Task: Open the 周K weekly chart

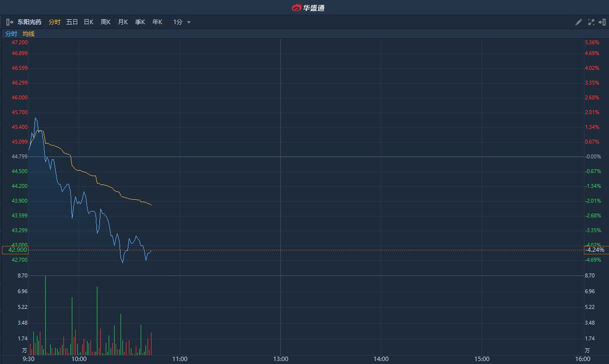Action: click(x=106, y=22)
